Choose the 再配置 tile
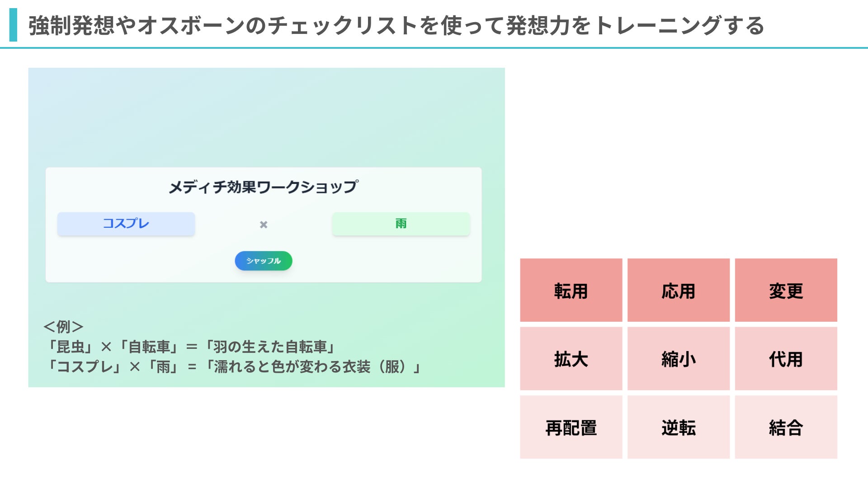The height and width of the screenshot is (488, 868). [571, 427]
